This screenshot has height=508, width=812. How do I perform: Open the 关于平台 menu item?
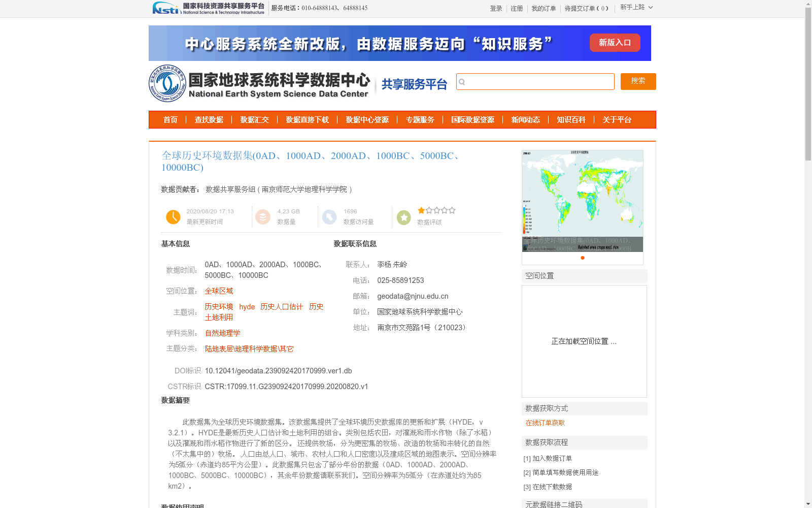617,120
